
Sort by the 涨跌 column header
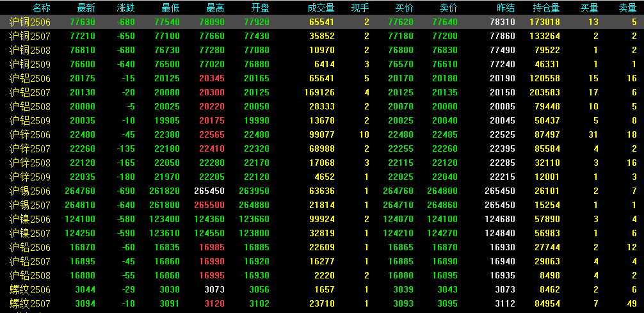tap(125, 8)
